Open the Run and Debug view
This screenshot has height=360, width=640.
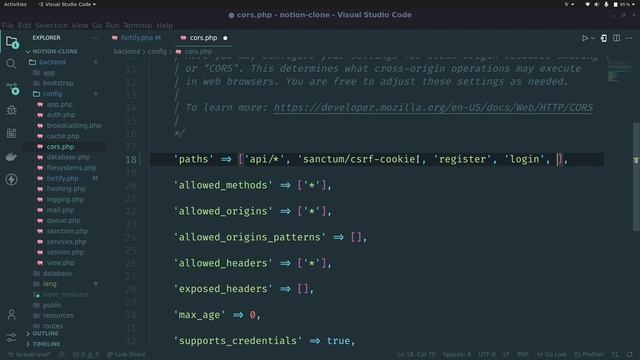[x=11, y=111]
